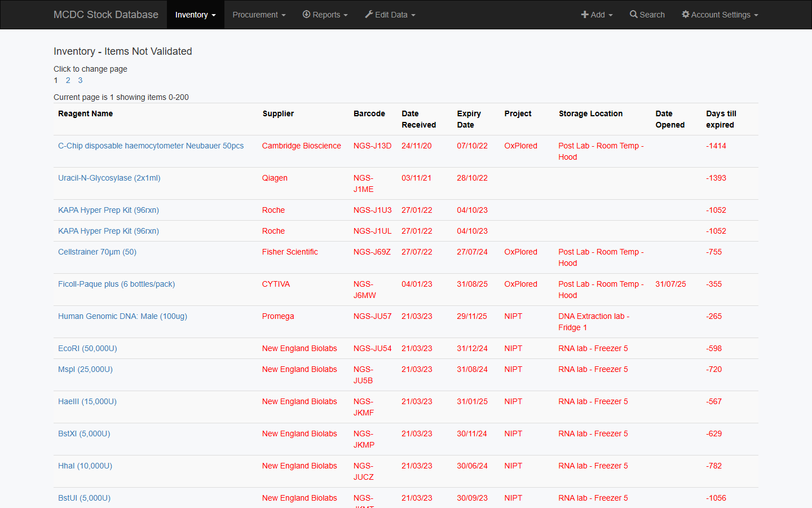Open the Add dropdown caret
This screenshot has height=508, width=812.
[610, 15]
